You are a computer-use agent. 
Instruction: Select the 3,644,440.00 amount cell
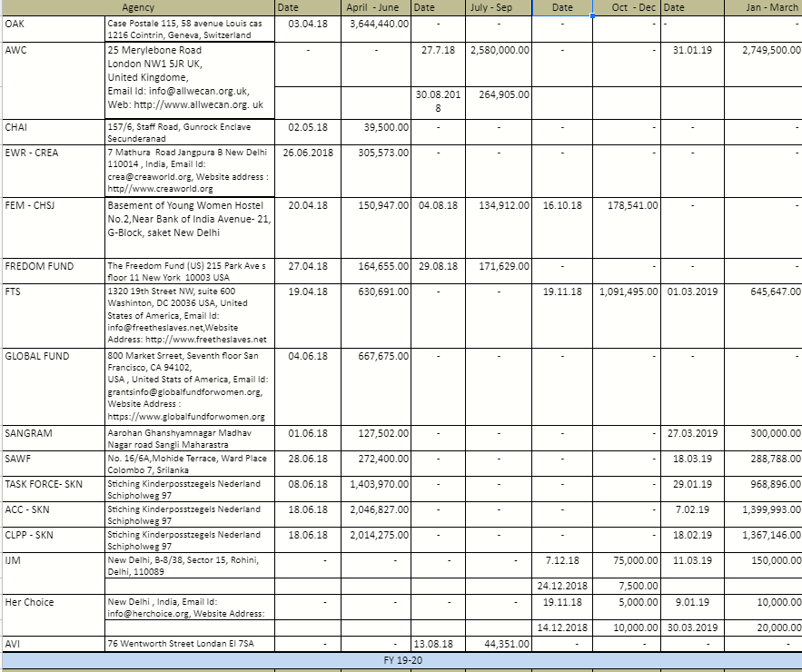[376, 23]
